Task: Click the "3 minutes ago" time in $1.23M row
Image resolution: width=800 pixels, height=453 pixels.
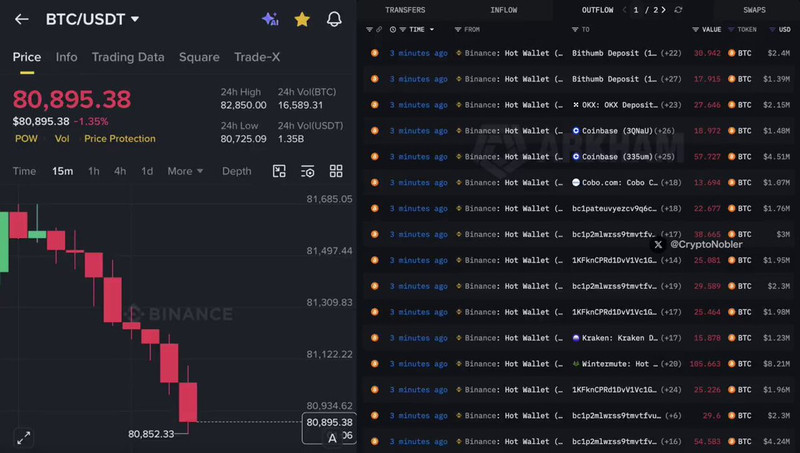Action: pyautogui.click(x=419, y=338)
